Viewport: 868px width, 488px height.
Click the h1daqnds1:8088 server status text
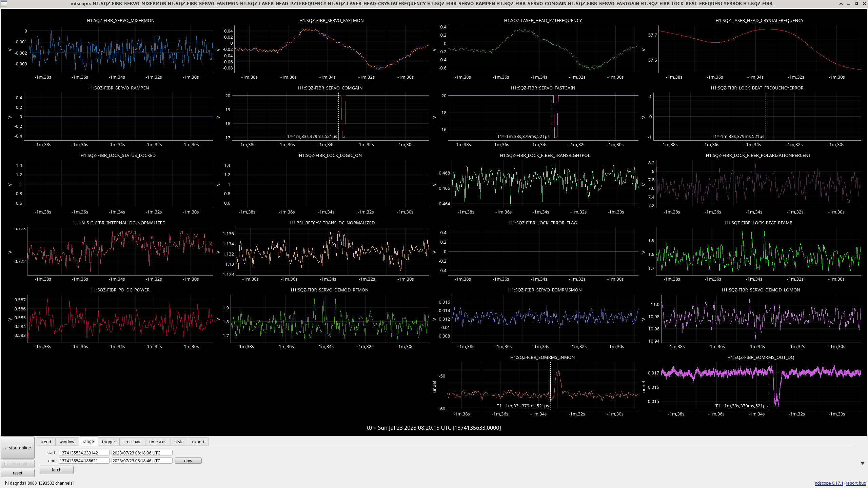(x=39, y=483)
